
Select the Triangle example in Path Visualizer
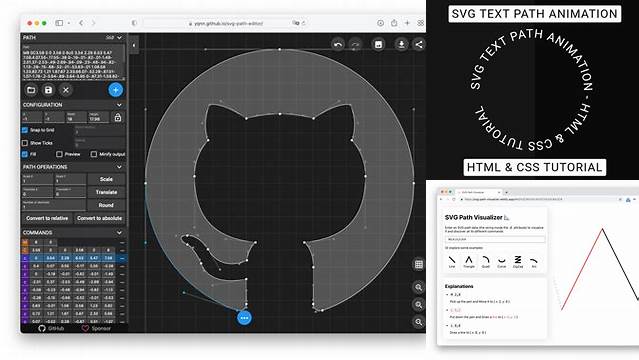[469, 262]
